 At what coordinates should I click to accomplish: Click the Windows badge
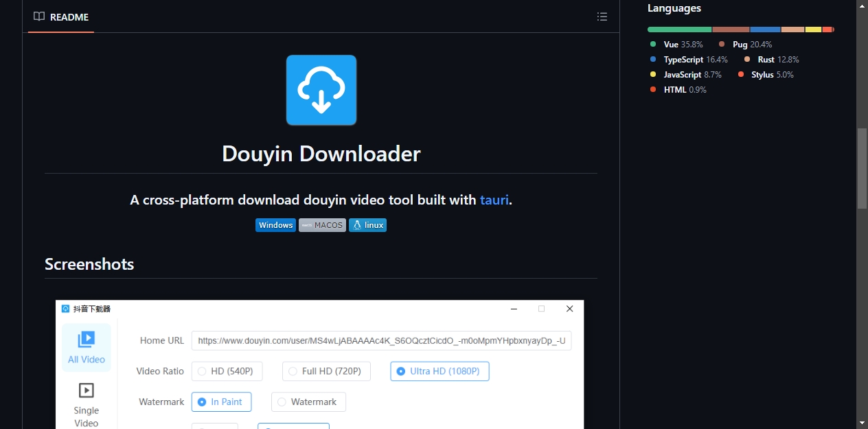[276, 225]
